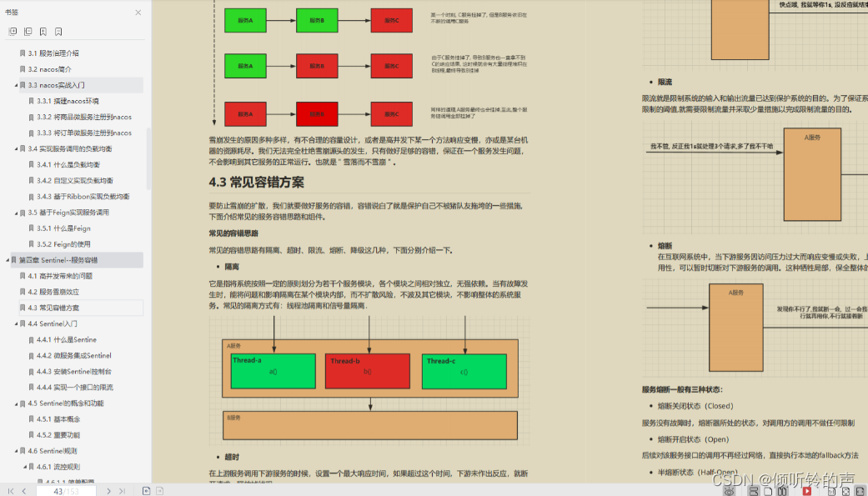The height and width of the screenshot is (496, 868).
Task: Collapse the 3.5 基于Feign实现服务调用 node
Action: click(16, 213)
